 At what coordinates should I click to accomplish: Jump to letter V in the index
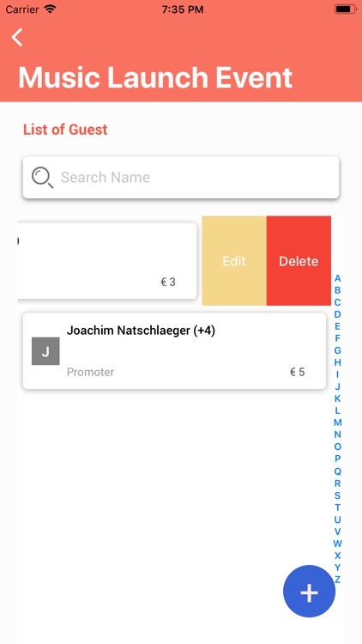(x=337, y=532)
